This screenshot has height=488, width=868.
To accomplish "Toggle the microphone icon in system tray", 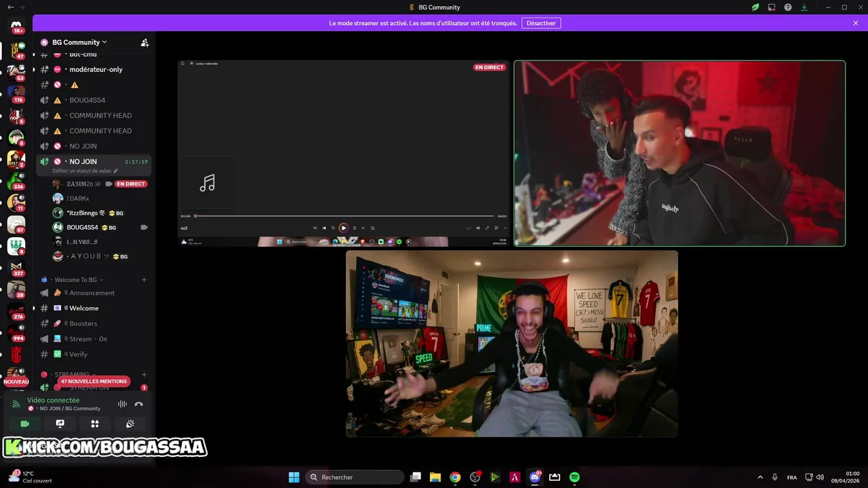I will (x=774, y=477).
